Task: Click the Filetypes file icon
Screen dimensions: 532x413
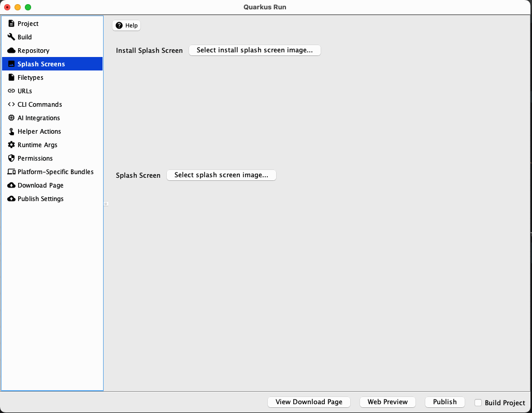Action: point(11,77)
